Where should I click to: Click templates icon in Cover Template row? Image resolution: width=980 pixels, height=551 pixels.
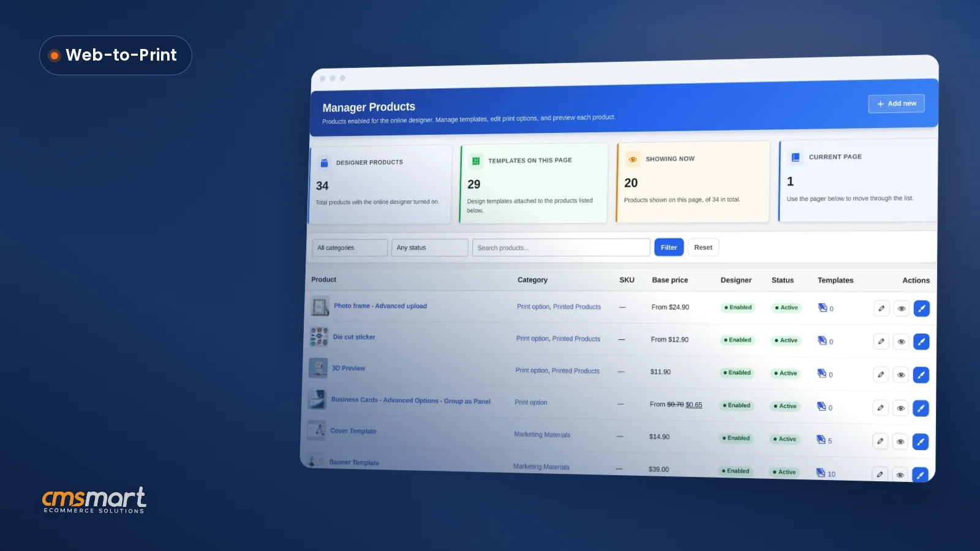[x=821, y=440]
